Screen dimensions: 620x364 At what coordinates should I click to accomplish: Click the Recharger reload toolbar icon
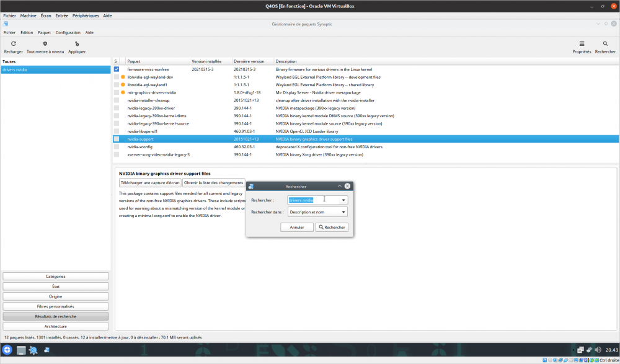(x=14, y=43)
